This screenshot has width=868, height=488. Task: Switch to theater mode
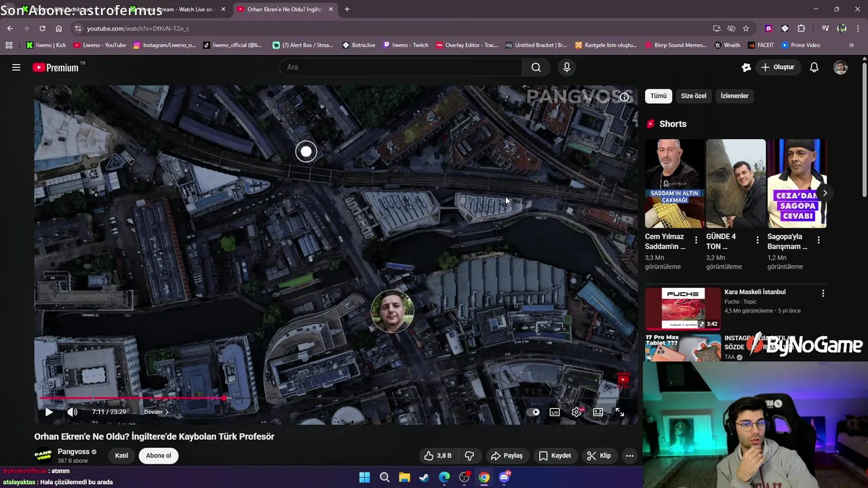click(598, 411)
